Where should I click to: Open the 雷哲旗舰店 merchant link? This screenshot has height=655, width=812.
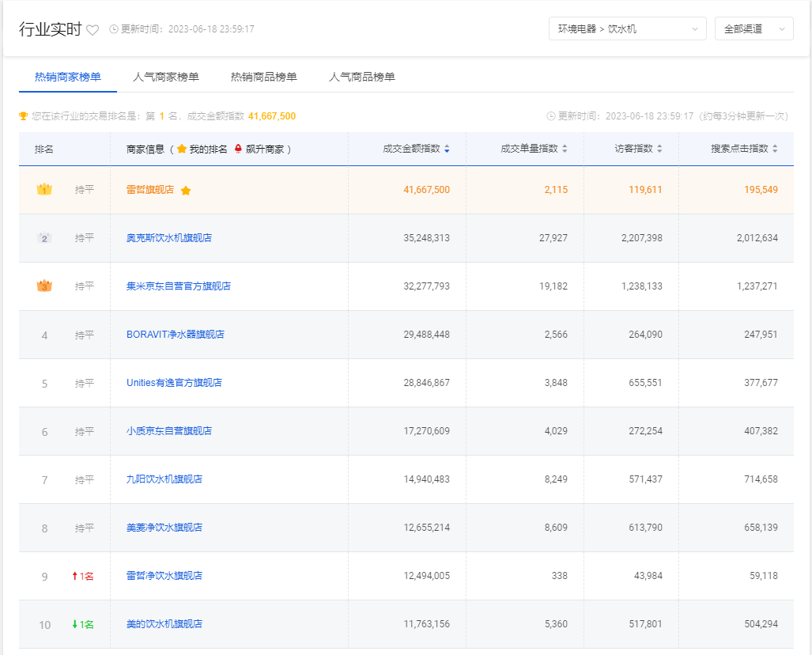150,190
